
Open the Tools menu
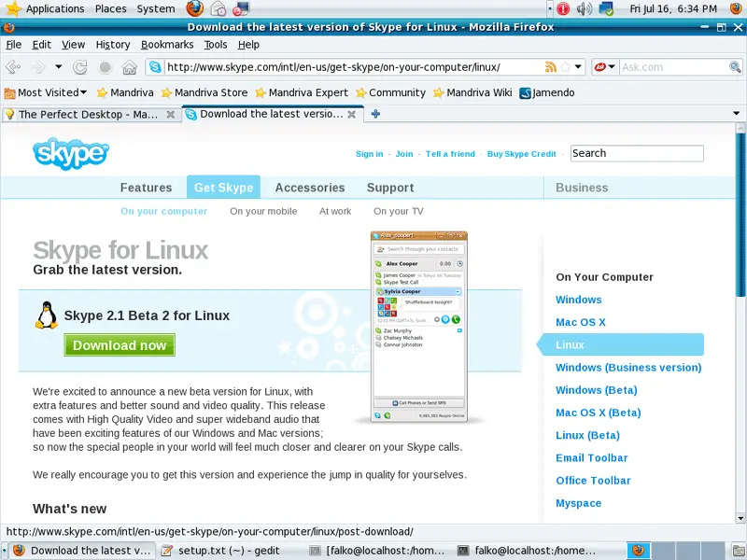click(x=216, y=44)
